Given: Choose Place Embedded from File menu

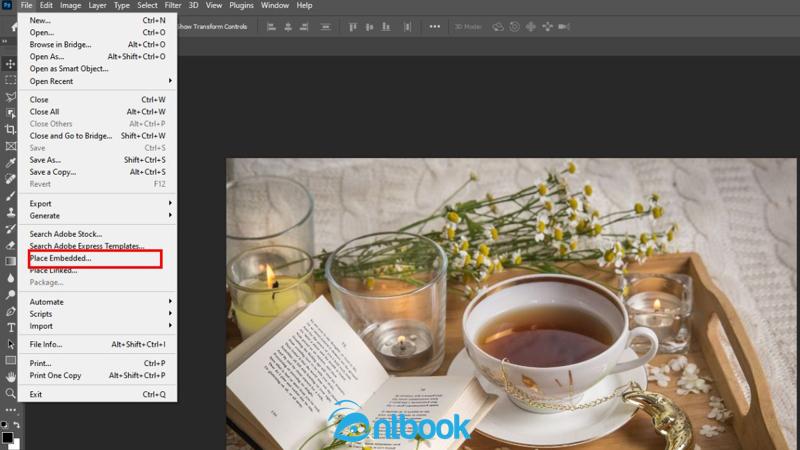Looking at the screenshot, I should [97, 258].
